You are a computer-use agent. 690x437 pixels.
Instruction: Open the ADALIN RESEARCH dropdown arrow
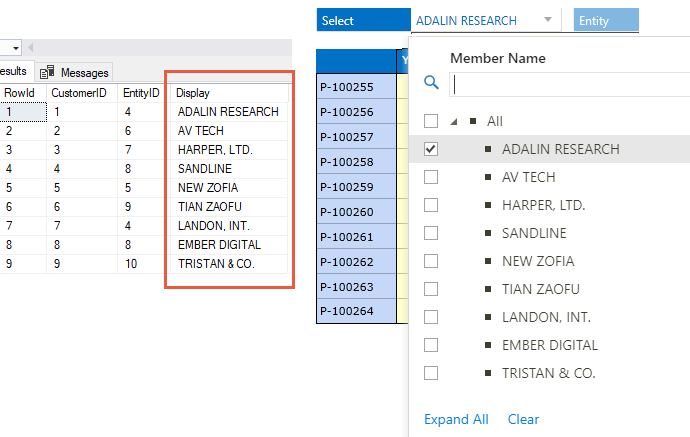tap(547, 20)
